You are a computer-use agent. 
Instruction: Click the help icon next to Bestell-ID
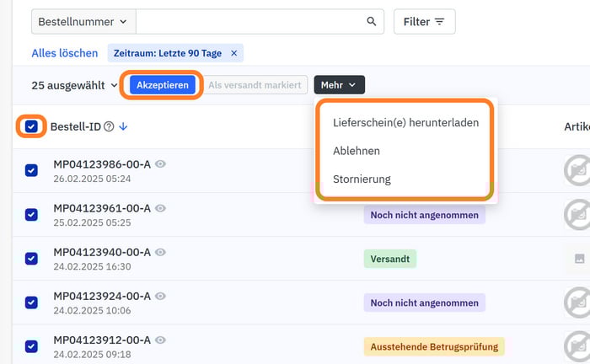[x=109, y=126]
